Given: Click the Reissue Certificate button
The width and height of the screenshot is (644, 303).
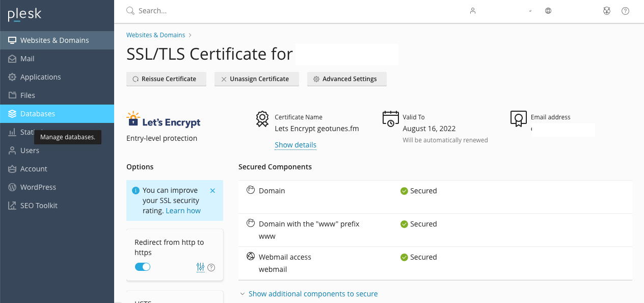Looking at the screenshot, I should point(166,79).
